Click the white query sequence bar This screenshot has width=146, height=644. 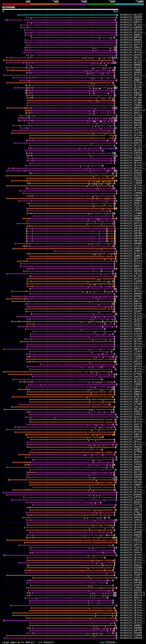coord(60,10)
